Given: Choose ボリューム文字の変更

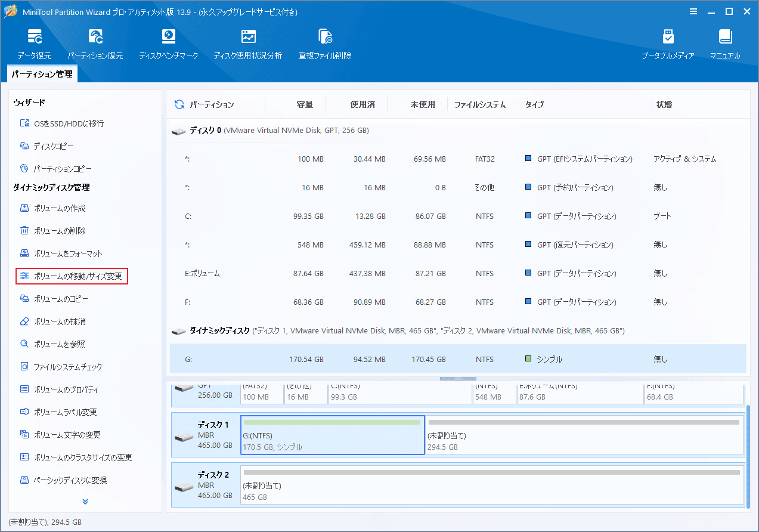Looking at the screenshot, I should [60, 435].
